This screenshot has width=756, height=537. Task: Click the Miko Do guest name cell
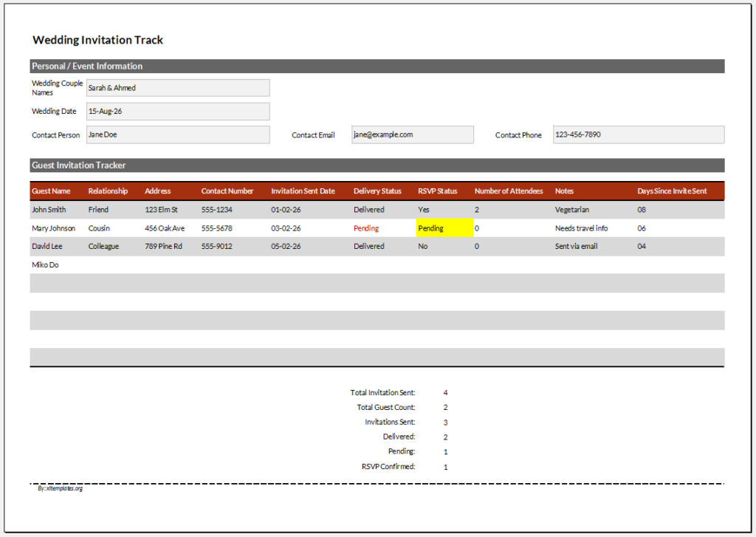pos(44,264)
